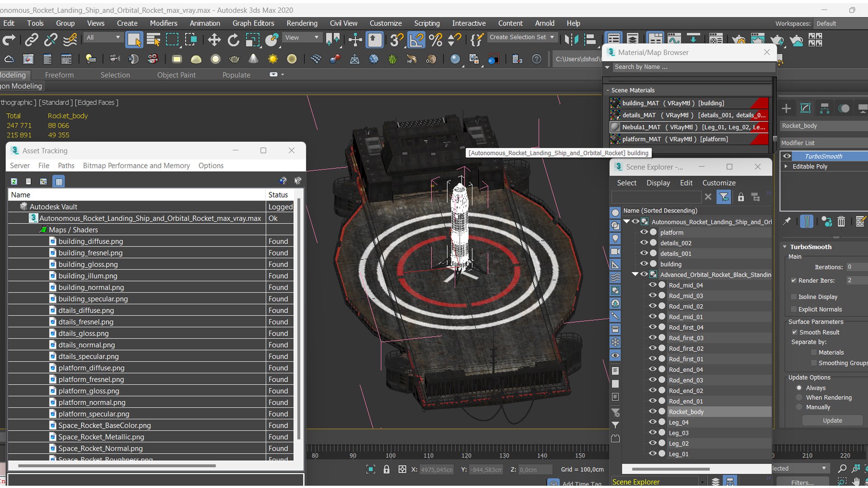The height and width of the screenshot is (488, 868).
Task: Click the Nebula1_MAT material swatch
Action: pyautogui.click(x=615, y=127)
